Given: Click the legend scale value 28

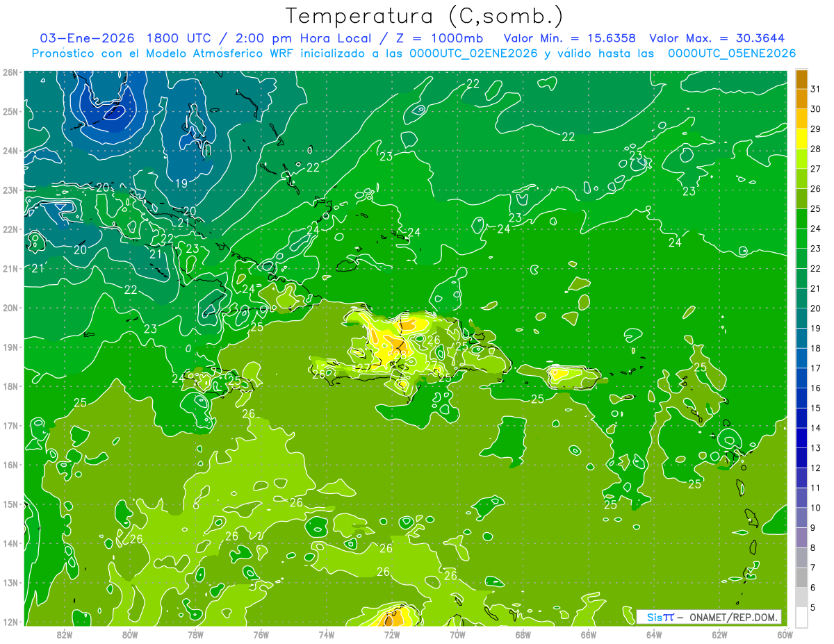Looking at the screenshot, I should [x=815, y=149].
